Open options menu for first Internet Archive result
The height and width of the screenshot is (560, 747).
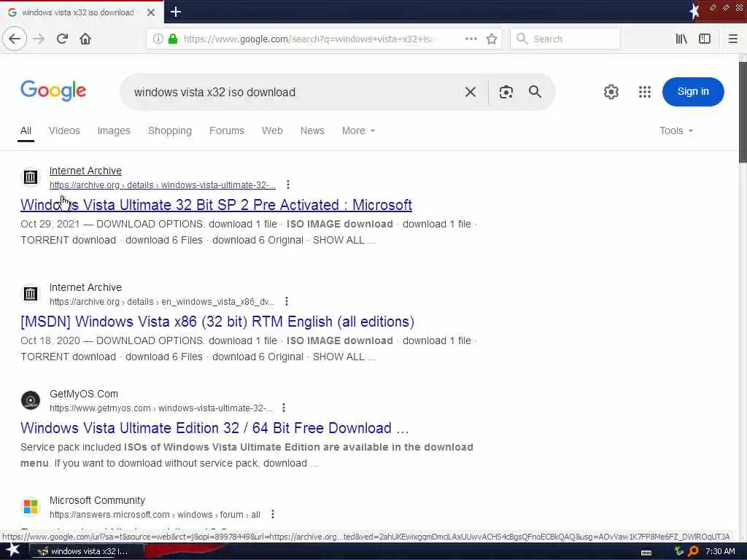click(x=287, y=184)
